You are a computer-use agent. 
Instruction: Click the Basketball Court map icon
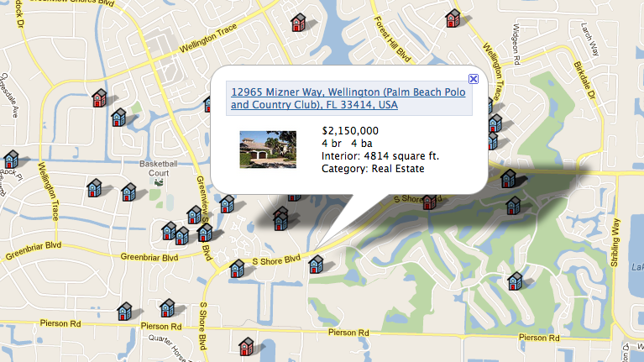159,181
